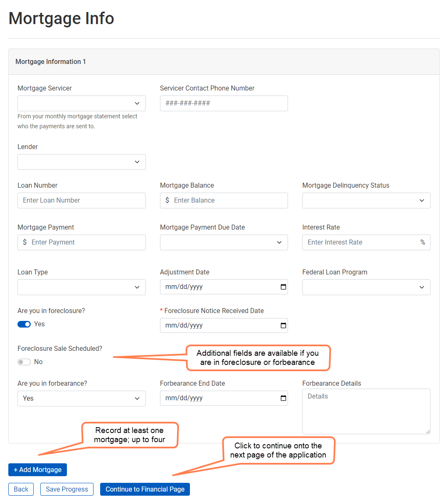Click the Forbearance Details text area
The height and width of the screenshot is (504, 448).
click(x=366, y=411)
